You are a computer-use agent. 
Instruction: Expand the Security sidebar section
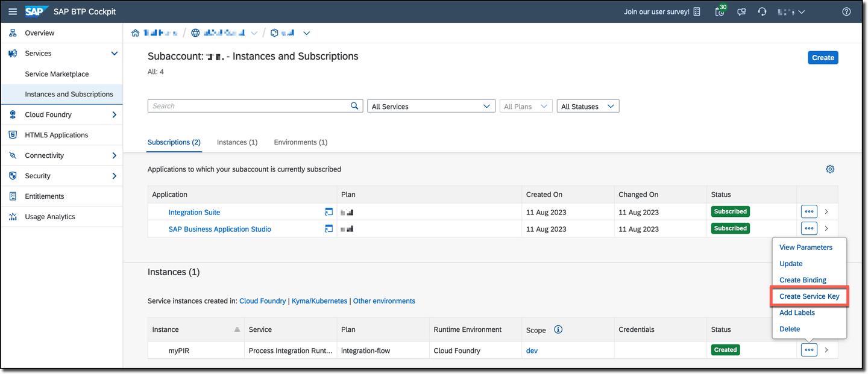tap(115, 176)
